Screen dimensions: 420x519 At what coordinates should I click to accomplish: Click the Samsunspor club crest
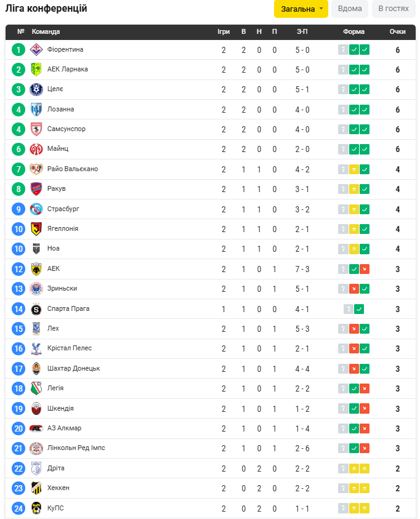click(x=36, y=129)
